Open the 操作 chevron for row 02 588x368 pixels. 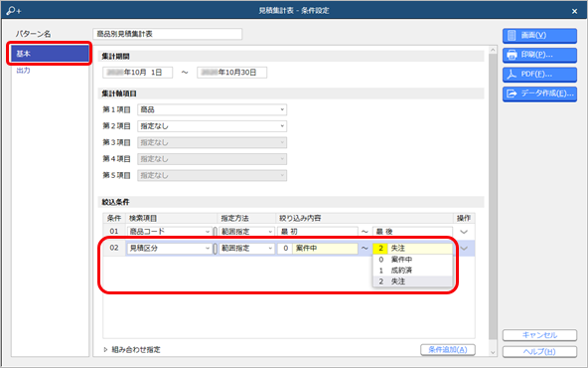pos(464,249)
